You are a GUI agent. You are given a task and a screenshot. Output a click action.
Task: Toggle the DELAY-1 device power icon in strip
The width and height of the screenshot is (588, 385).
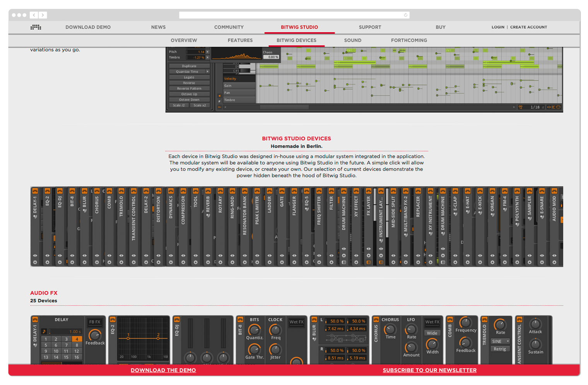click(x=35, y=191)
